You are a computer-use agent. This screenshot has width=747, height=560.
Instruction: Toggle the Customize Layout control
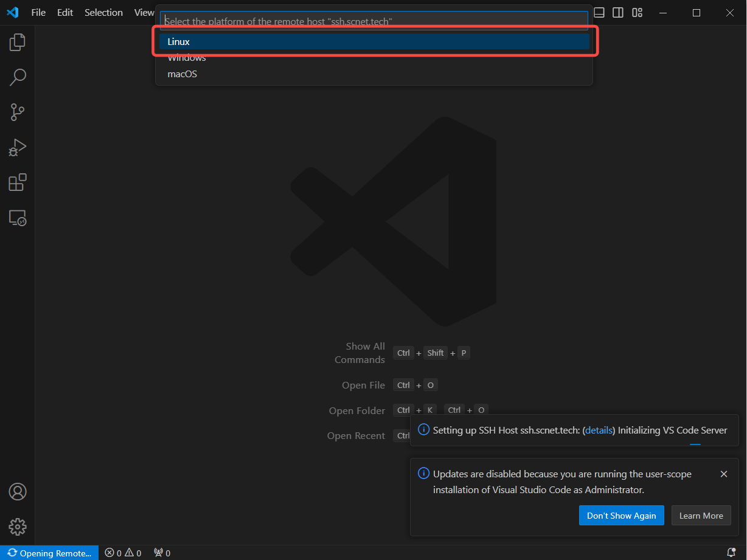[637, 12]
